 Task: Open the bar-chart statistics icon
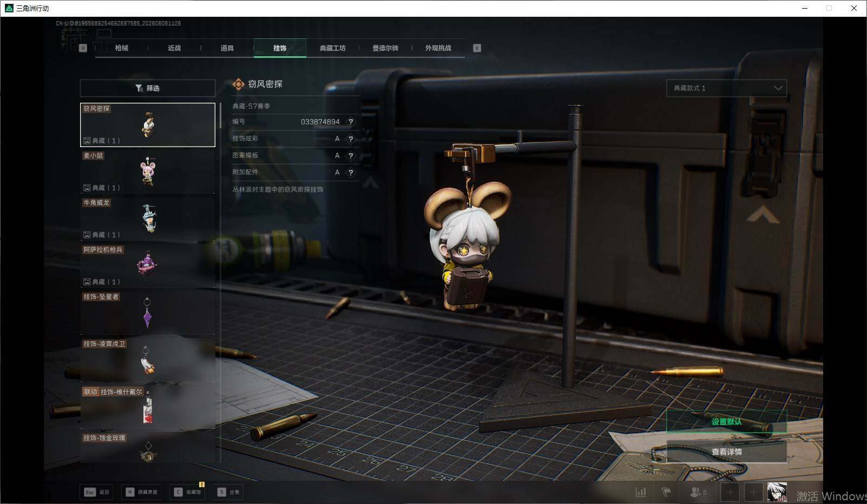click(x=641, y=492)
